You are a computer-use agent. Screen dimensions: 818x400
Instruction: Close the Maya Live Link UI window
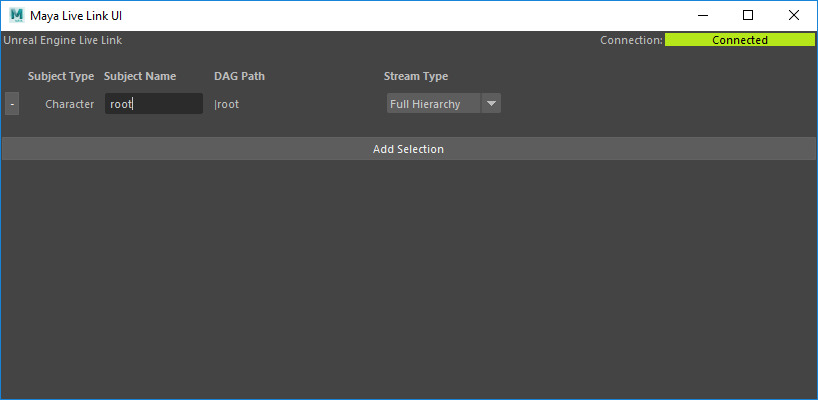794,15
